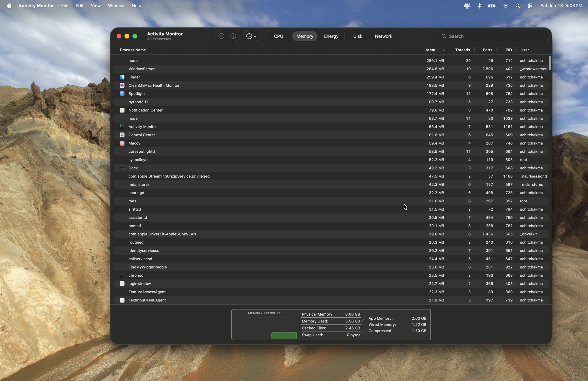The height and width of the screenshot is (381, 588).
Task: Select the syspolicyd process name
Action: point(138,160)
